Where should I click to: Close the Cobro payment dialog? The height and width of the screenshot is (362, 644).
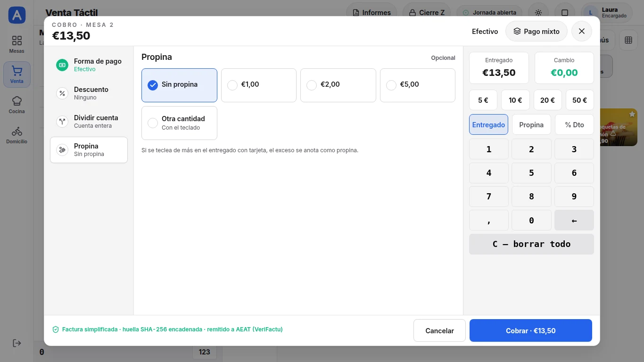(582, 31)
